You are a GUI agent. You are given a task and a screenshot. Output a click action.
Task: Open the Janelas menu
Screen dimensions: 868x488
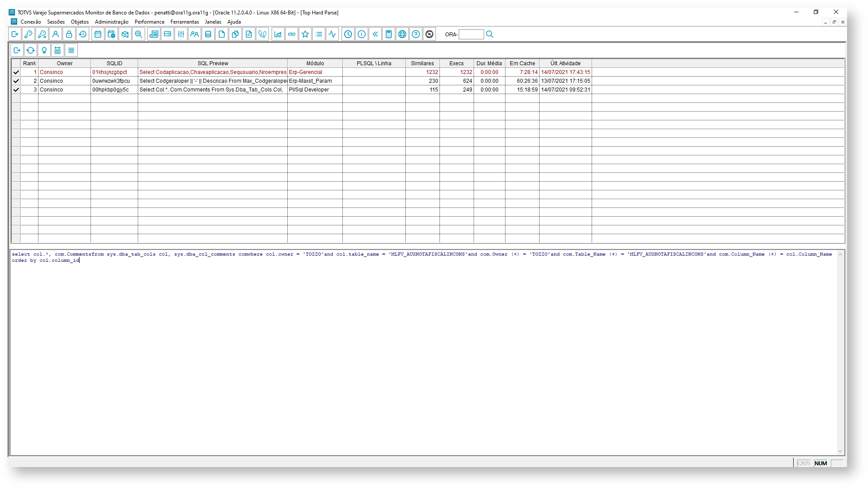213,21
